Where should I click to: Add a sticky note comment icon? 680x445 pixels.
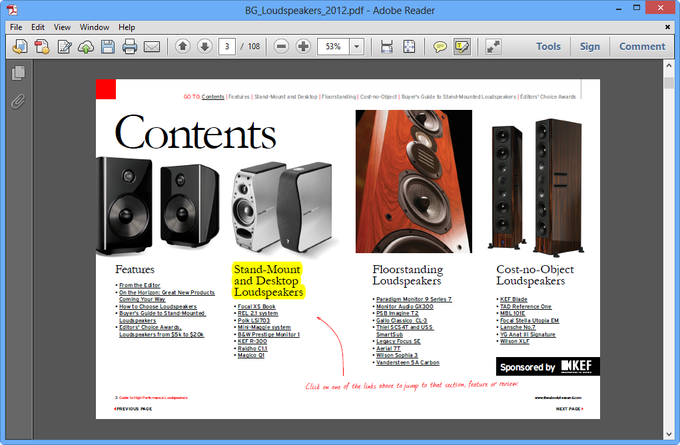tap(440, 46)
